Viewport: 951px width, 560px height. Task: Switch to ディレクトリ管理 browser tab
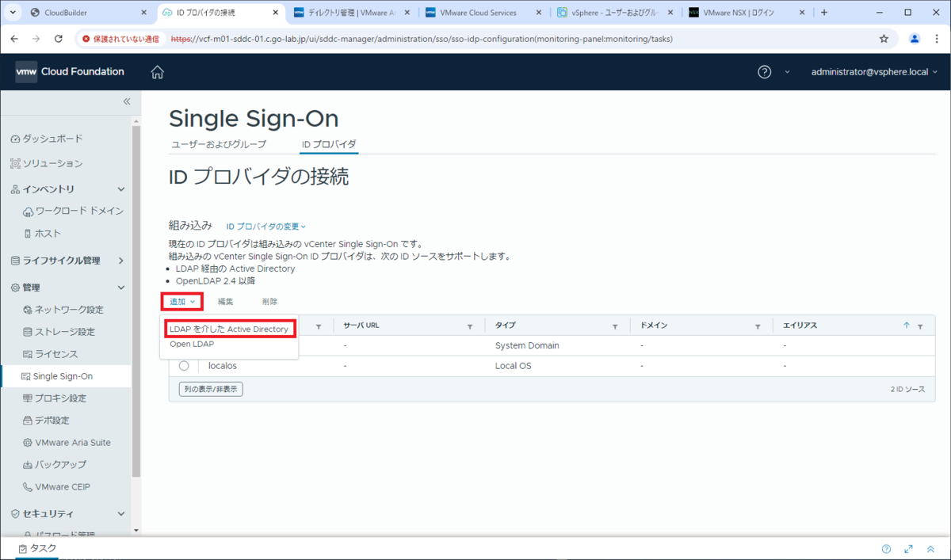coord(350,13)
